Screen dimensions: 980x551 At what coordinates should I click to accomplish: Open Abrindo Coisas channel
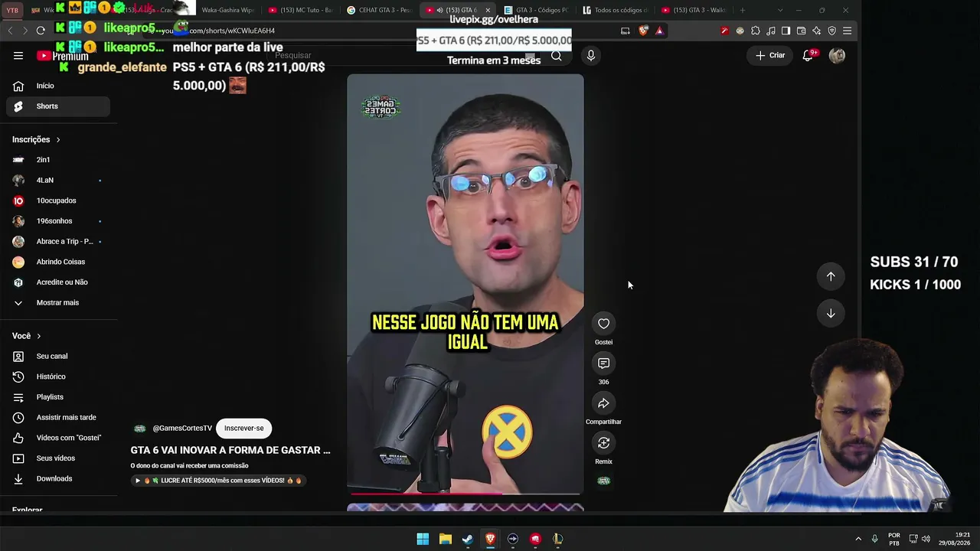point(58,262)
